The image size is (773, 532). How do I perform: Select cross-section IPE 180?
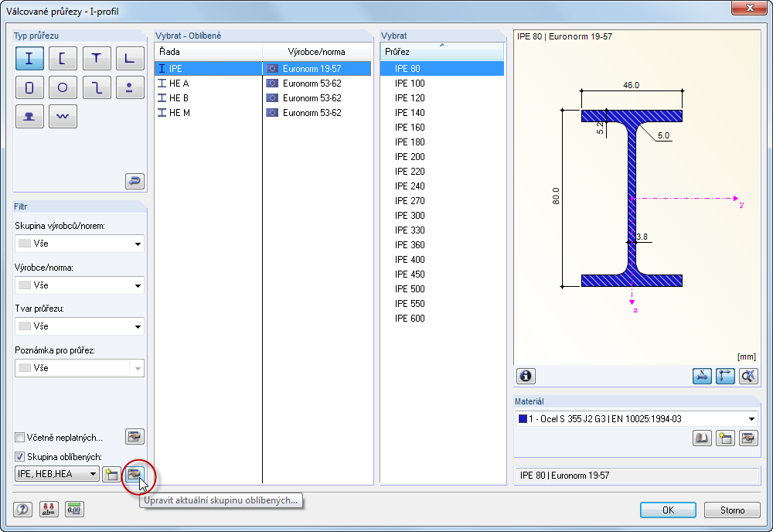click(441, 142)
